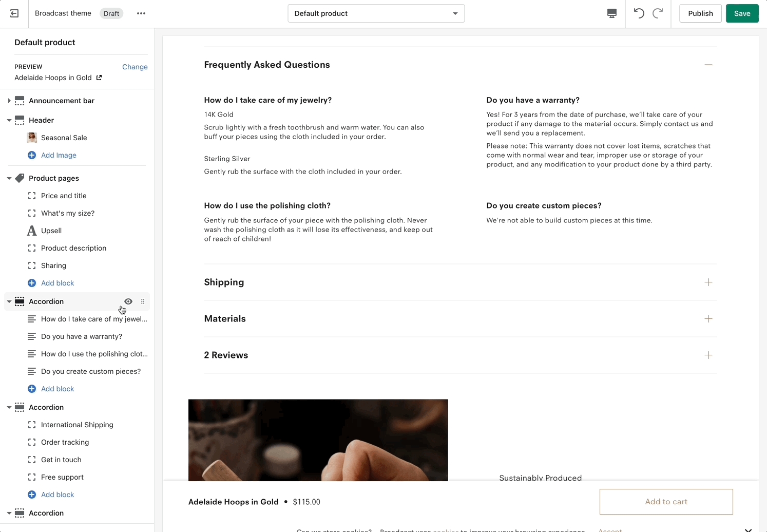The image size is (767, 532).
Task: Open the Default product template dropdown
Action: click(376, 13)
